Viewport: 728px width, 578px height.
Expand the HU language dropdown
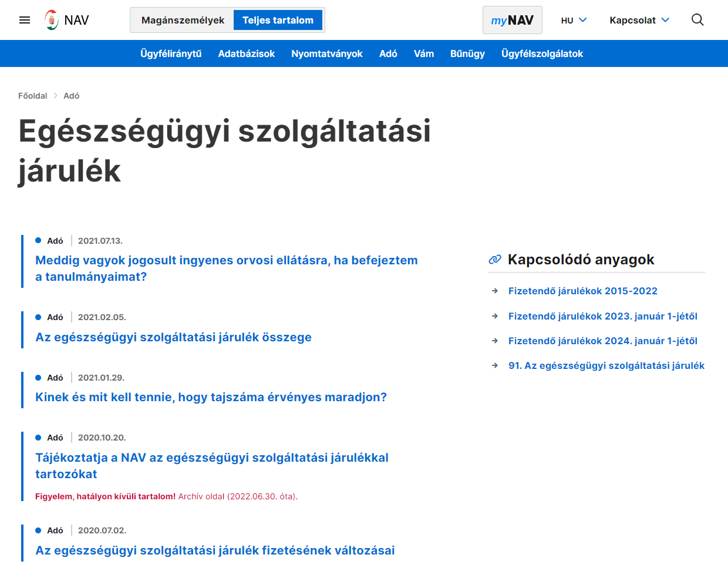[x=573, y=19]
